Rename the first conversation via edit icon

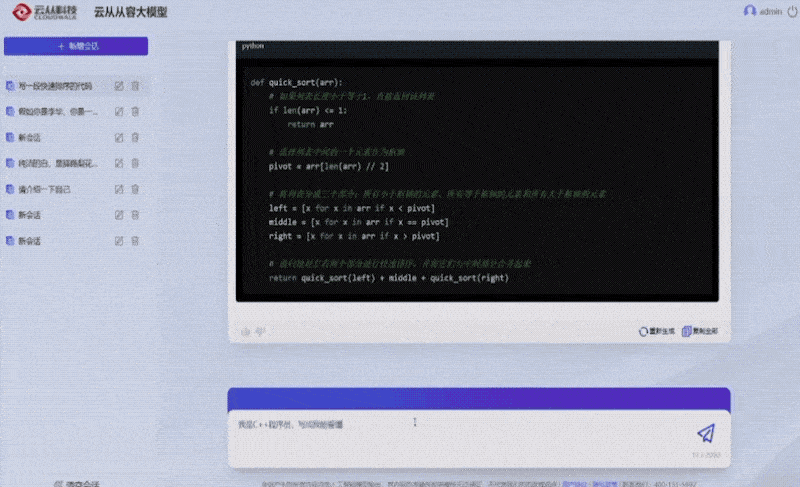click(119, 86)
